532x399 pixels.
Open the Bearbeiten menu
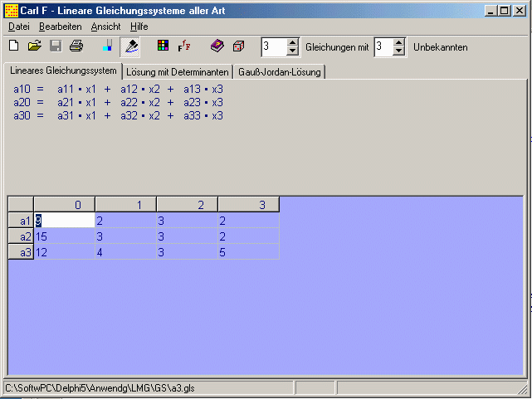[x=60, y=27]
